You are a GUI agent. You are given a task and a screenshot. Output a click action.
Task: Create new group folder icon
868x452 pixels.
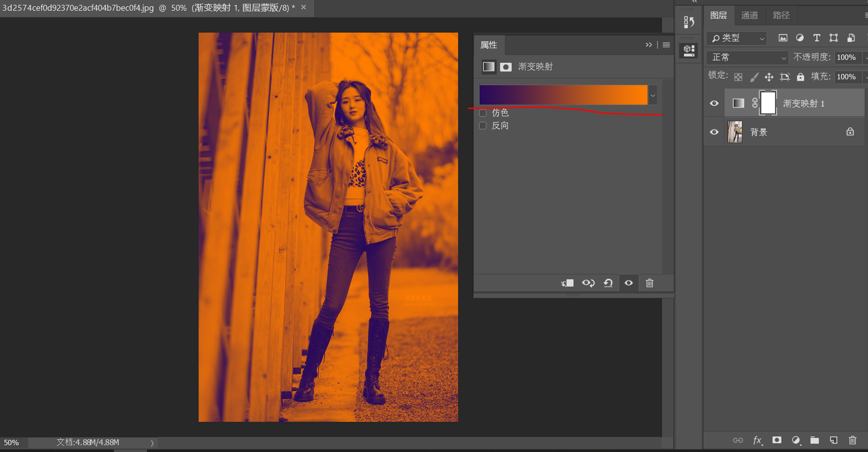(814, 440)
